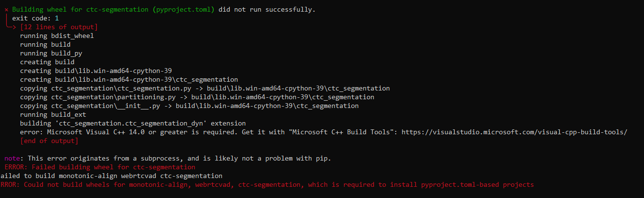Click the 'Could not build wheels' error line
The height and width of the screenshot is (198, 644).
[267, 184]
